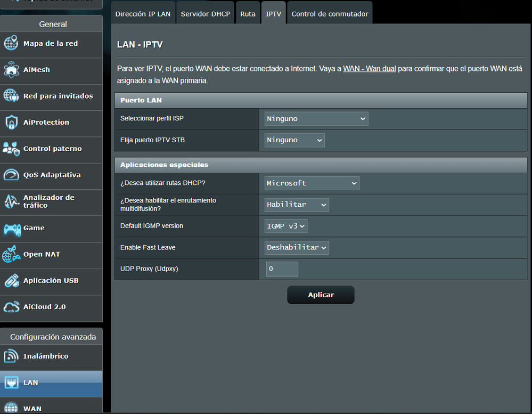This screenshot has height=414, width=532.
Task: Open the Default IGMP version dropdown
Action: click(286, 226)
